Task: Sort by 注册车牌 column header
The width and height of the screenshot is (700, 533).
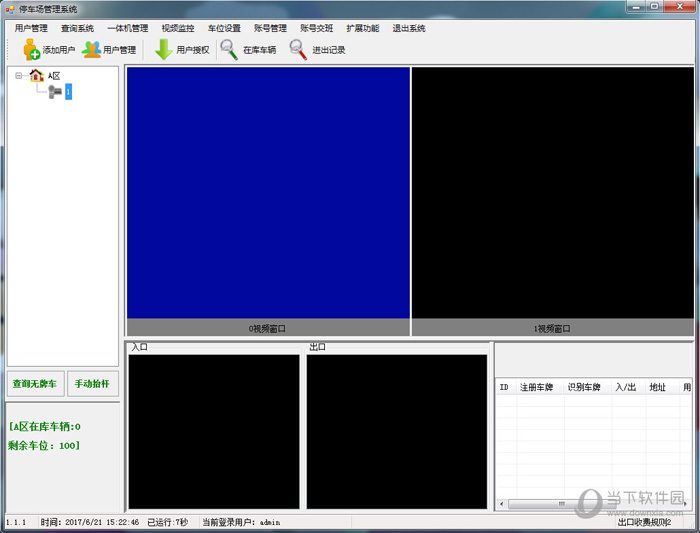Action: pos(540,387)
